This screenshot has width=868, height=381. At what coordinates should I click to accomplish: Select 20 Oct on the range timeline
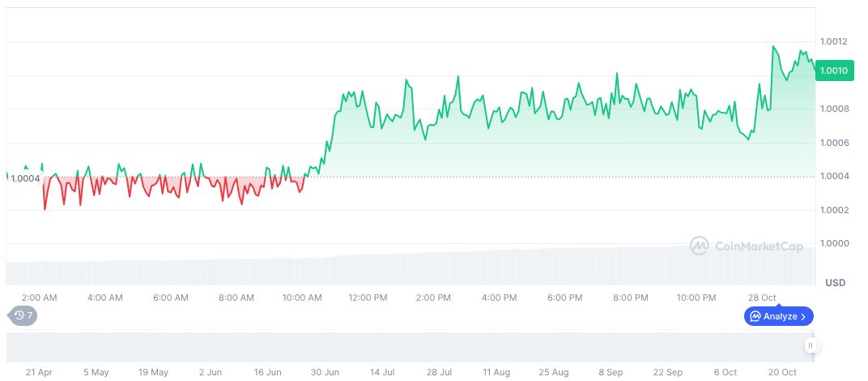[782, 372]
